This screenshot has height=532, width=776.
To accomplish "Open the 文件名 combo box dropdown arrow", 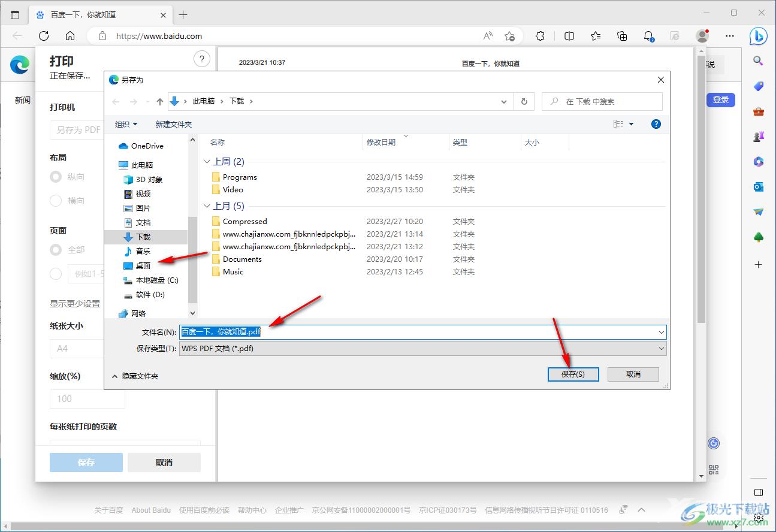I will click(661, 332).
